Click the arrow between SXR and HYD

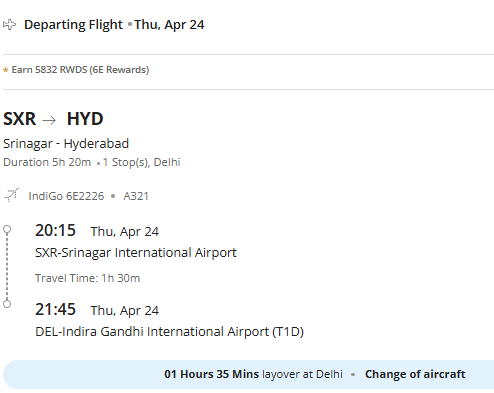pyautogui.click(x=49, y=120)
